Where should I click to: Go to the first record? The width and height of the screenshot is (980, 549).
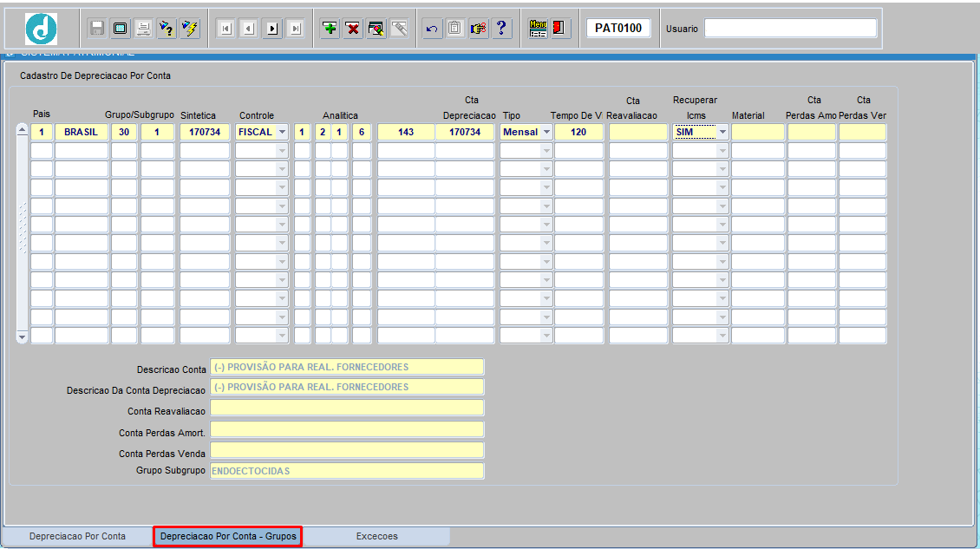pos(225,29)
